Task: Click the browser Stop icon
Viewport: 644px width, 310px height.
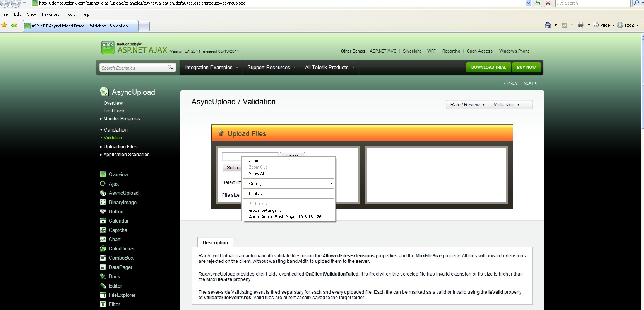Action: point(548,3)
